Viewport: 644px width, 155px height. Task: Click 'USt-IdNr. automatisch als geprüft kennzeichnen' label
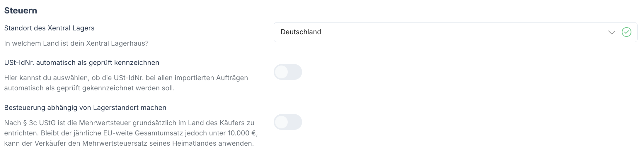click(x=81, y=63)
